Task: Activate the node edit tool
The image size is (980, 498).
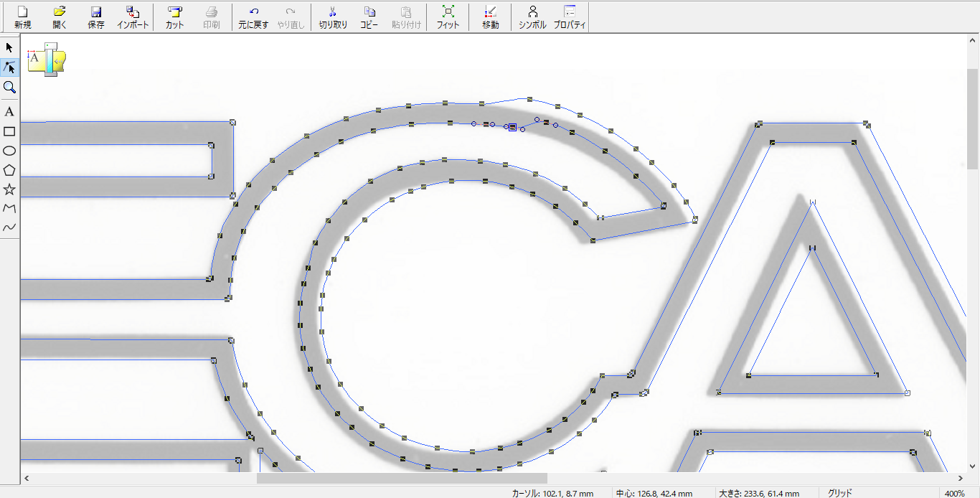Action: click(x=9, y=67)
